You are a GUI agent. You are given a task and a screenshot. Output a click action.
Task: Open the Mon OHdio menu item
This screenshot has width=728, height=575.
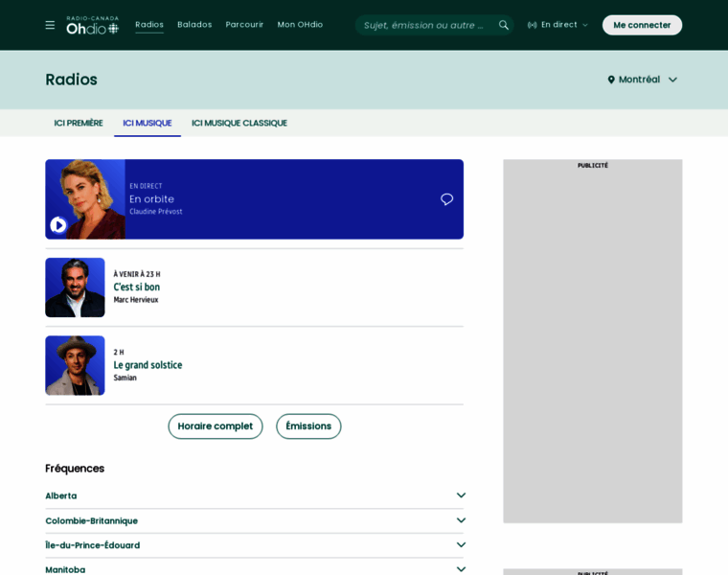point(300,25)
